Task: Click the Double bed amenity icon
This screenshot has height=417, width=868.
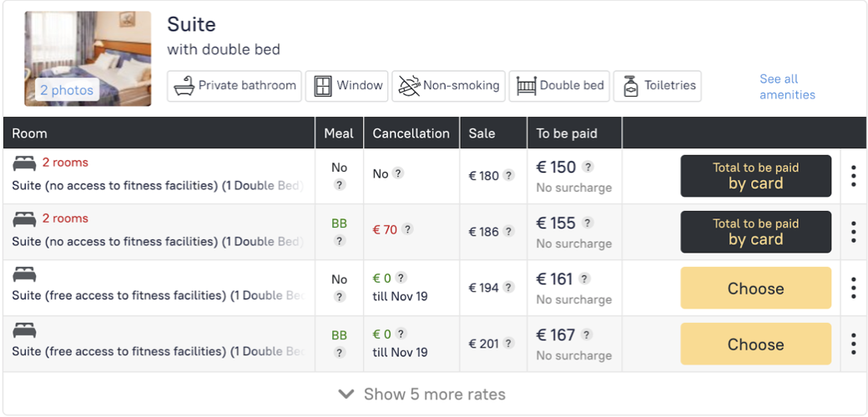Action: (x=526, y=85)
